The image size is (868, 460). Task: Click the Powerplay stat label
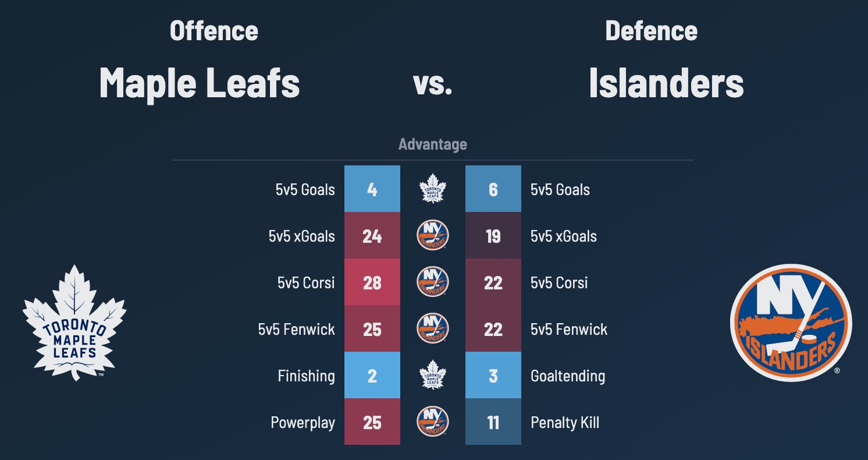303,422
